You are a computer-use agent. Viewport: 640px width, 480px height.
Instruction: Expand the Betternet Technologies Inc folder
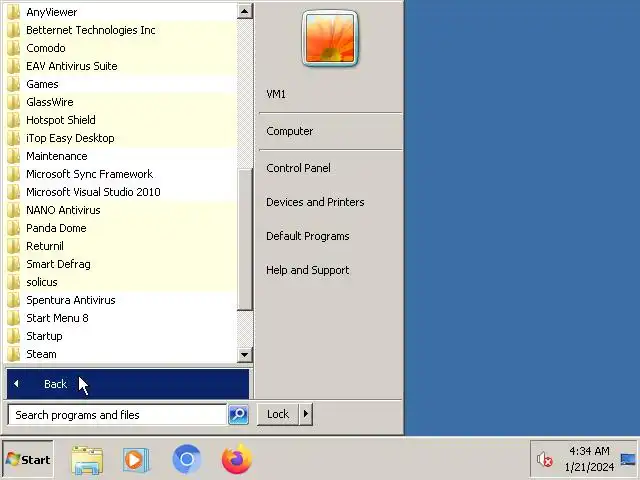[x=121, y=30]
